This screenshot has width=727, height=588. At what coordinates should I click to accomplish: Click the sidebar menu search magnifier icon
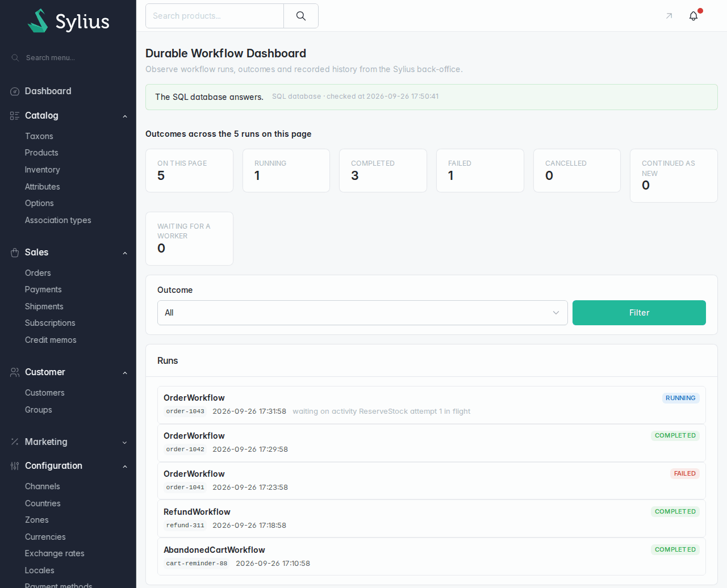click(x=15, y=58)
